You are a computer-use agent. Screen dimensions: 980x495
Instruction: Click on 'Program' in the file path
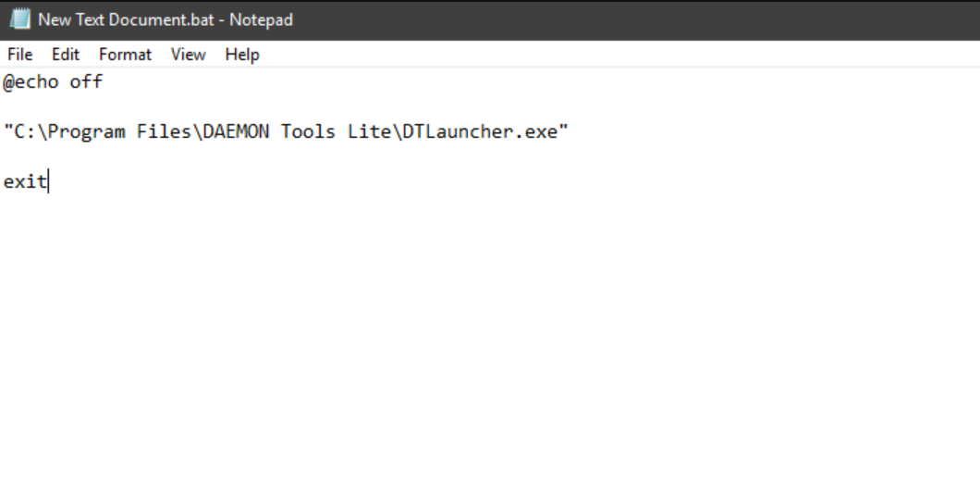click(87, 132)
